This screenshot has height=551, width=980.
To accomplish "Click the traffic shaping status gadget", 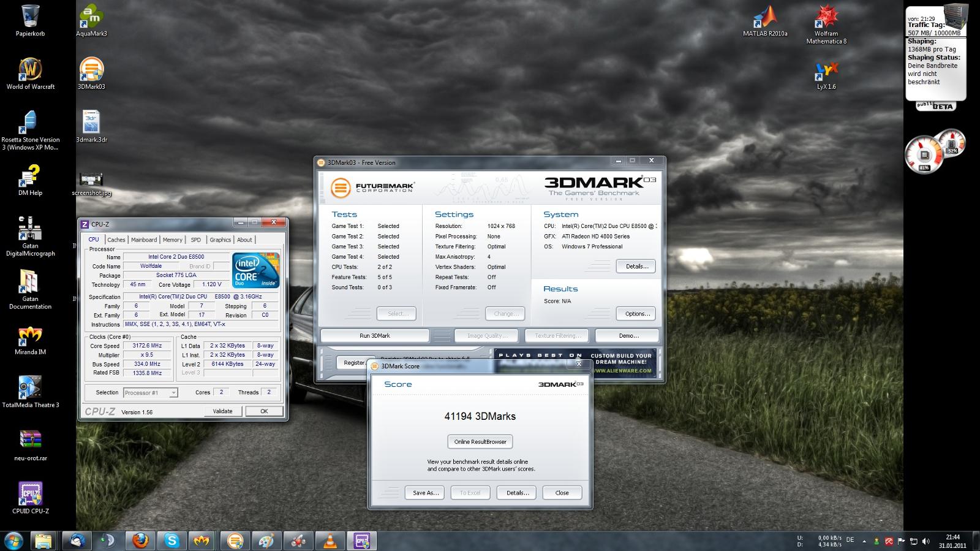I will pyautogui.click(x=936, y=57).
